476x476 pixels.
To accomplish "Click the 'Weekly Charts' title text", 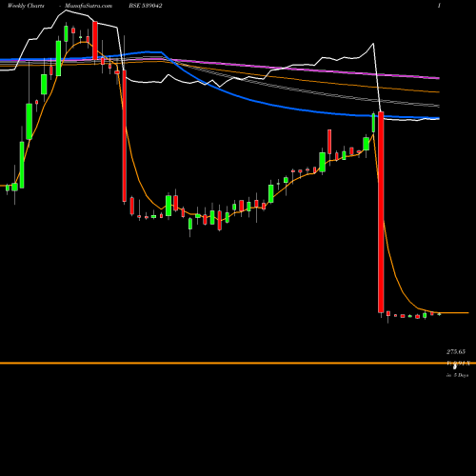I will [26, 6].
